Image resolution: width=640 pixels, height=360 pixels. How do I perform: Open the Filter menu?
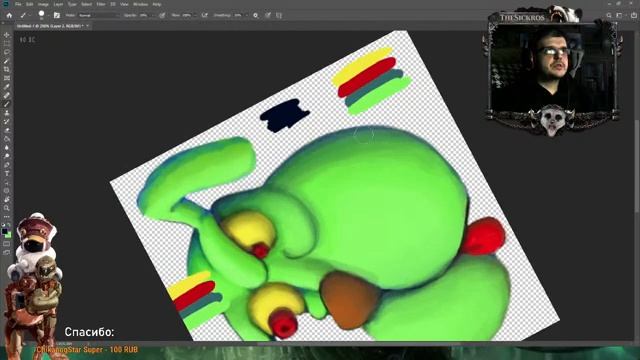101,4
